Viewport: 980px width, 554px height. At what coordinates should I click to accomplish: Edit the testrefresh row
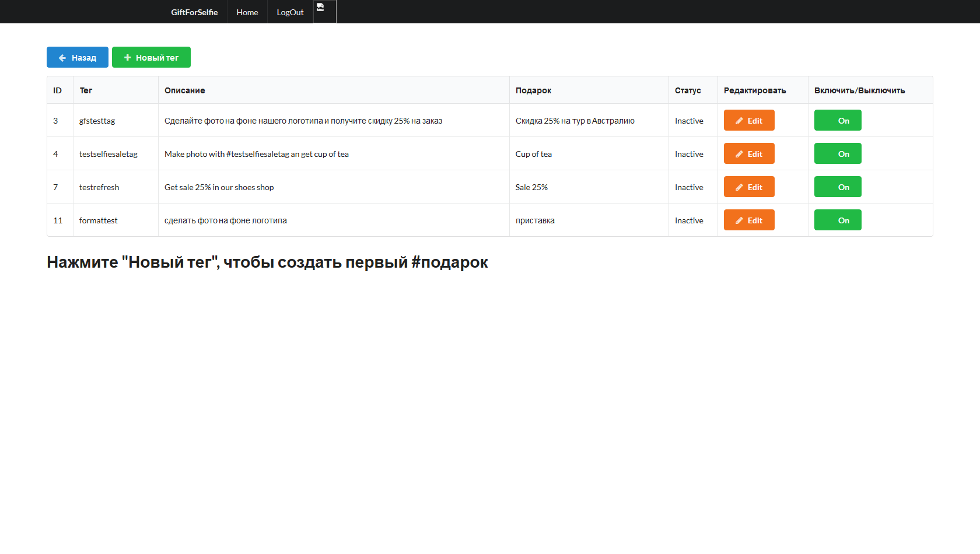749,187
